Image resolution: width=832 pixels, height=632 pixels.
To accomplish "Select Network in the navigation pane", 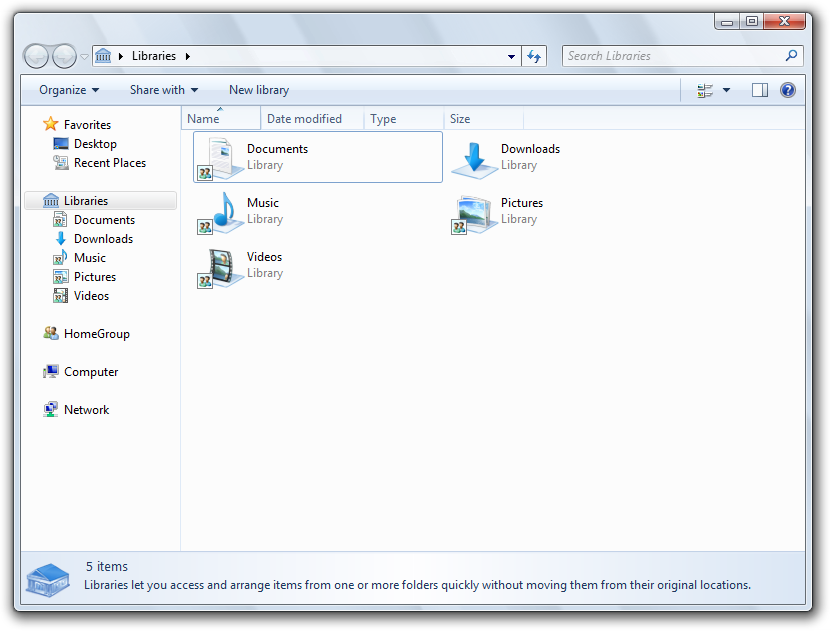I will (x=86, y=410).
